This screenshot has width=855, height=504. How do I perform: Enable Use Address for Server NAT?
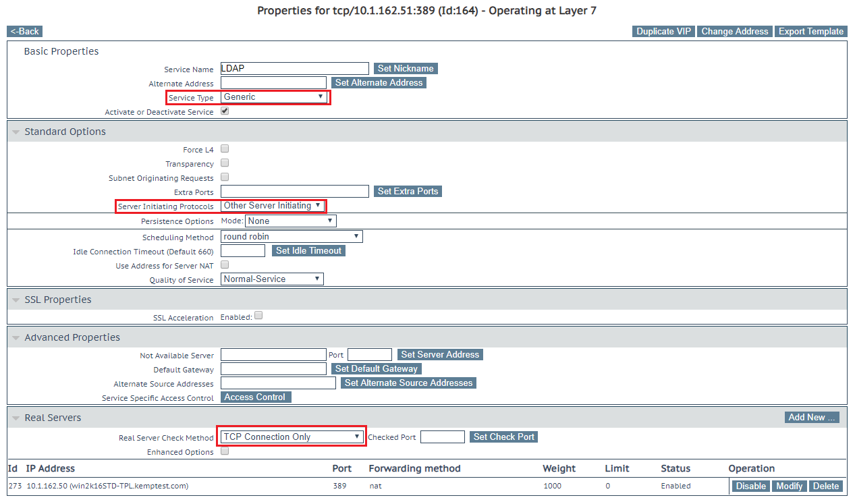pos(225,264)
